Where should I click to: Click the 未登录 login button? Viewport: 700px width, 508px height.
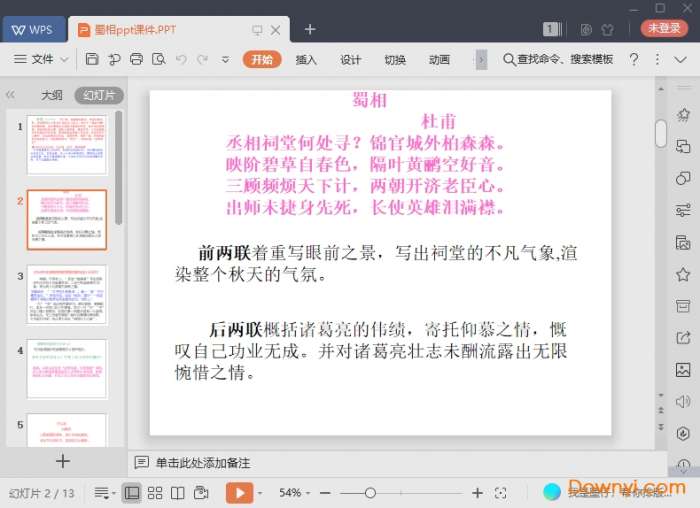point(664,28)
